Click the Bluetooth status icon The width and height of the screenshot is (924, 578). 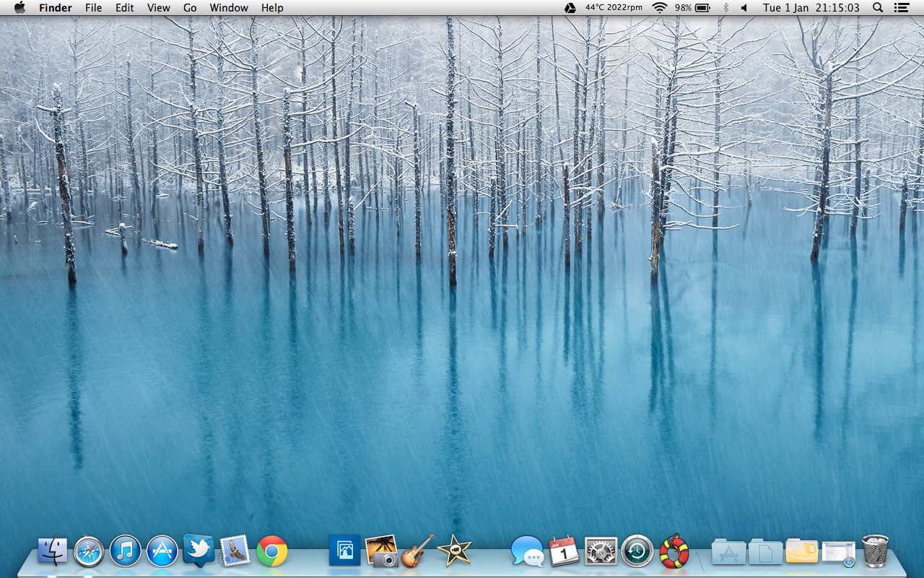(725, 8)
